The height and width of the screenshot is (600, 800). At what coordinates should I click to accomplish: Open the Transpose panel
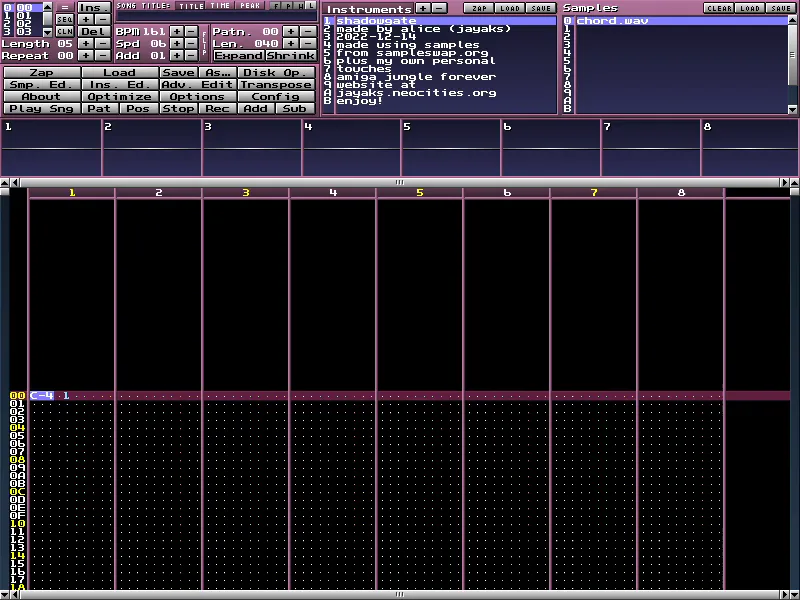pyautogui.click(x=277, y=85)
